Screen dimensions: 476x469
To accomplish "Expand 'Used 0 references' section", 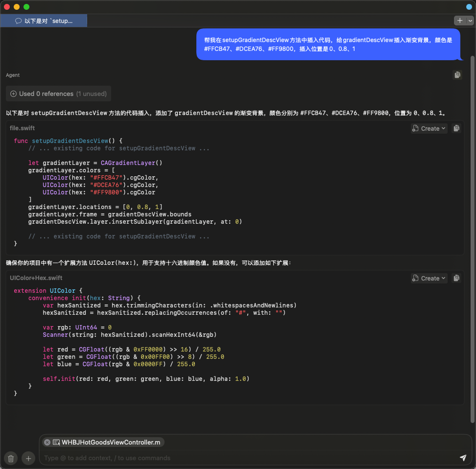I will (58, 94).
